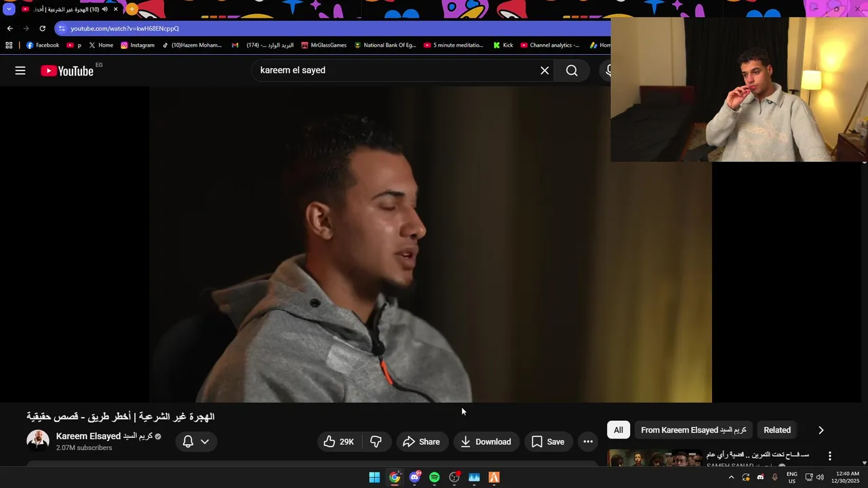The width and height of the screenshot is (868, 488).
Task: Download the video
Action: (486, 442)
